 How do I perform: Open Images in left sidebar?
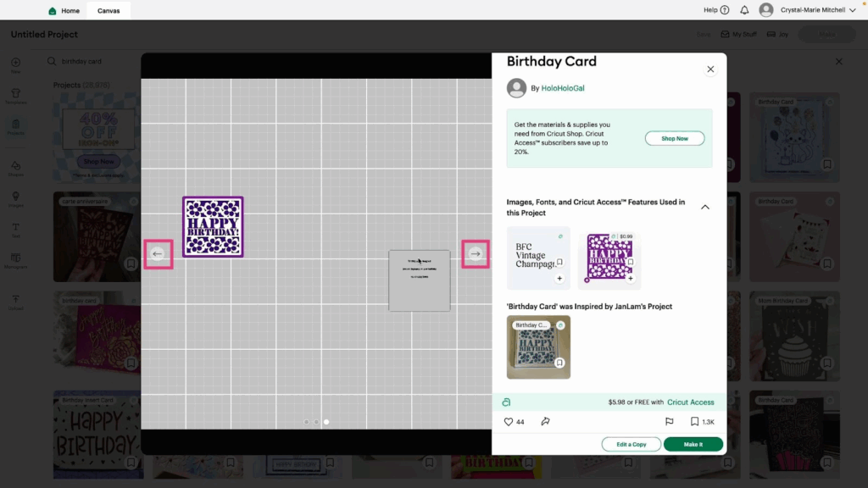(x=15, y=200)
